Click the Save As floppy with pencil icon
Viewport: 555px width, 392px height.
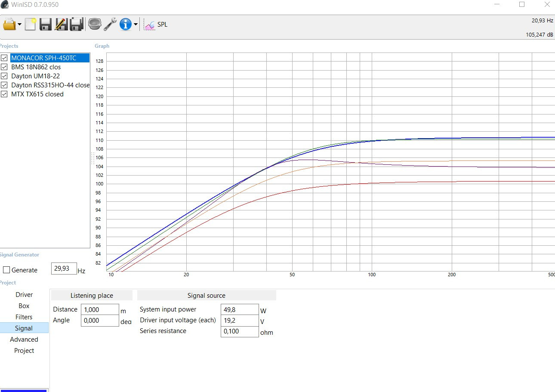coord(61,25)
